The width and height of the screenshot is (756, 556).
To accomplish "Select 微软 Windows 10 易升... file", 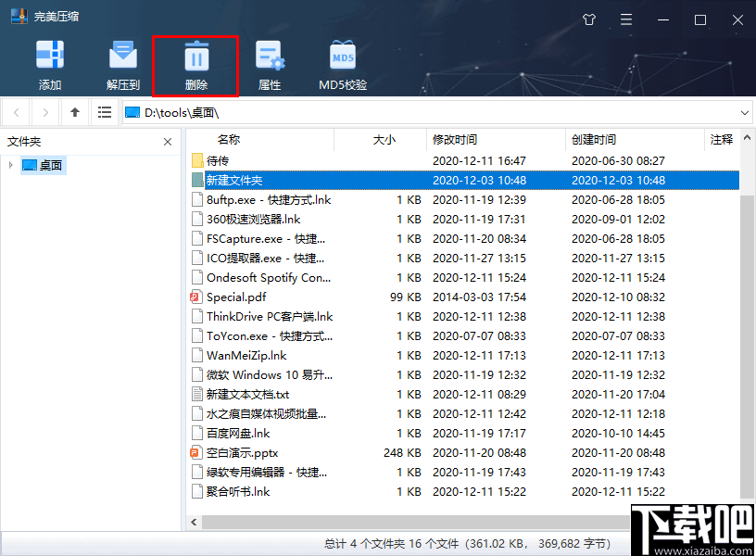I will pos(465,374).
